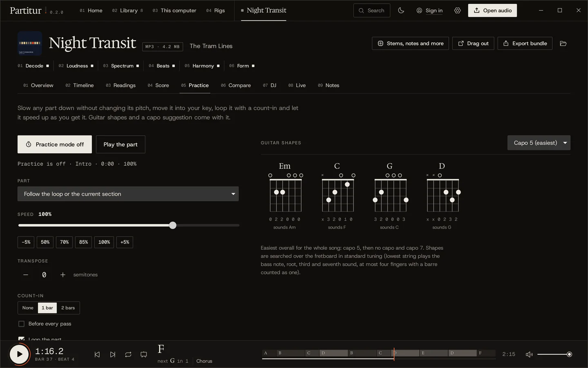Mute audio with the speaker icon
The height and width of the screenshot is (368, 588).
point(529,355)
